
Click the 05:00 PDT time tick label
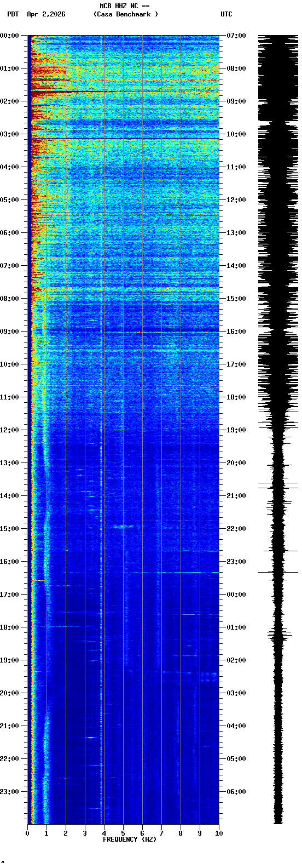(x=9, y=200)
